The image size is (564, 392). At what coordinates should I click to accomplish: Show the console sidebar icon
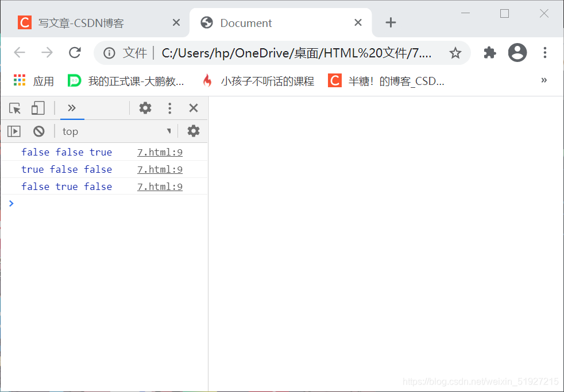(13, 131)
